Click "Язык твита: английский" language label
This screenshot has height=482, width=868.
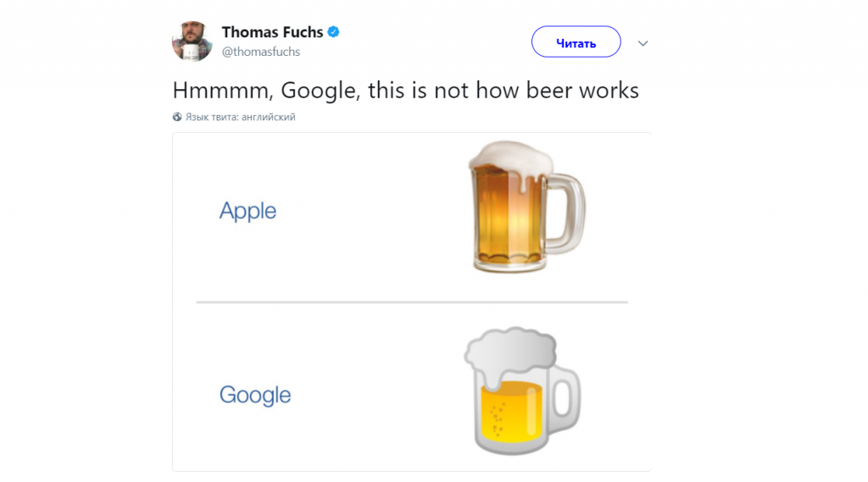coord(240,117)
